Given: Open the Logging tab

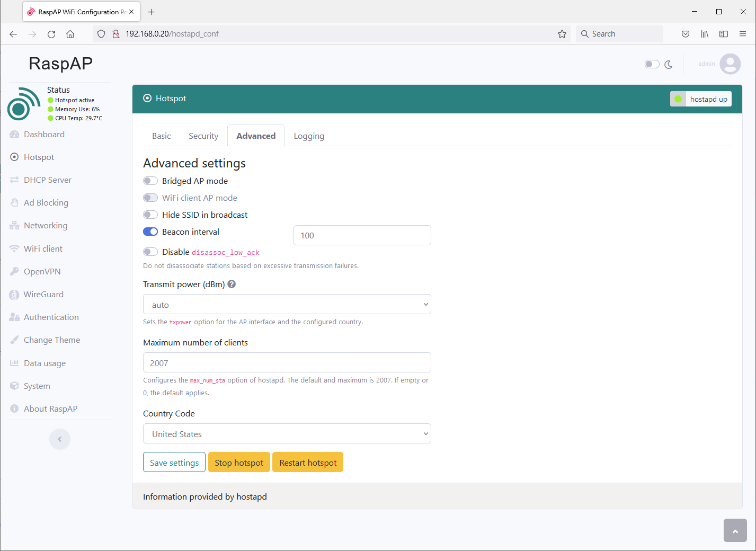Looking at the screenshot, I should pos(309,136).
